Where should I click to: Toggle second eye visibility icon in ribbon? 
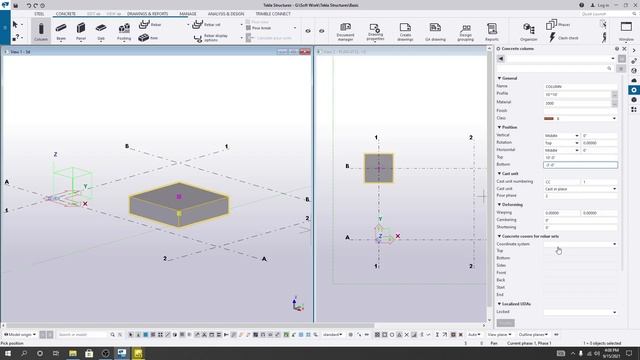tap(322, 31)
